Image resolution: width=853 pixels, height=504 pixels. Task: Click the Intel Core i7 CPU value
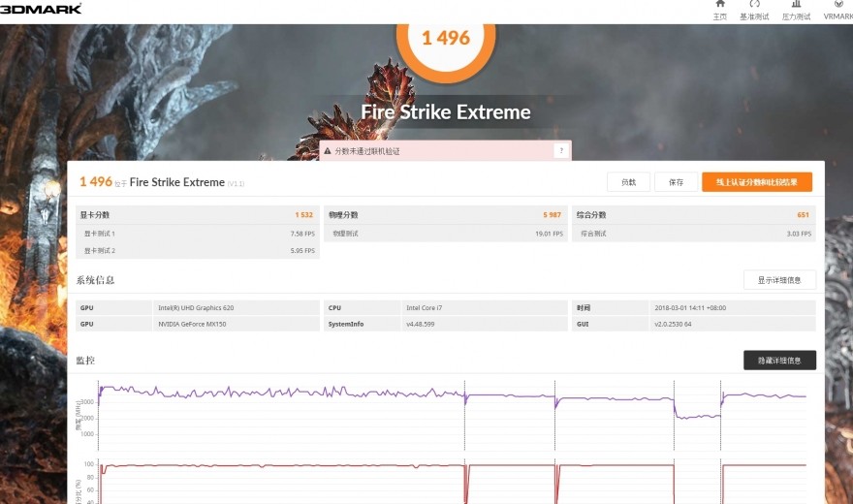tap(424, 307)
